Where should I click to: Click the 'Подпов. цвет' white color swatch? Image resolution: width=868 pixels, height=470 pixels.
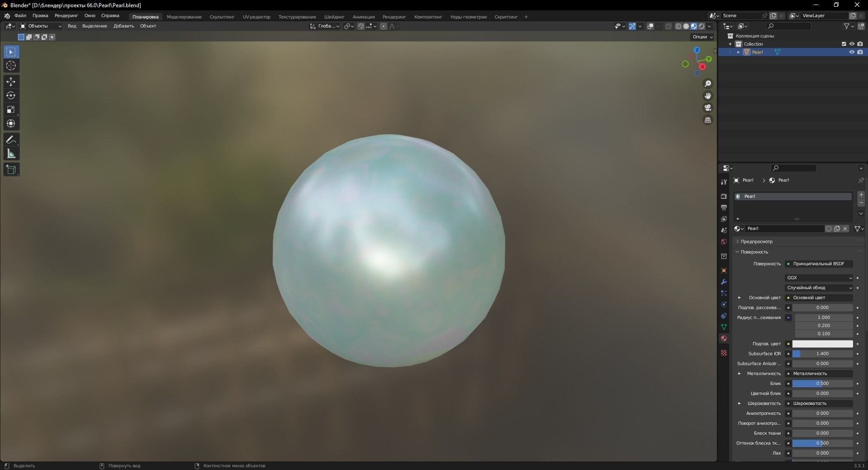click(x=822, y=344)
